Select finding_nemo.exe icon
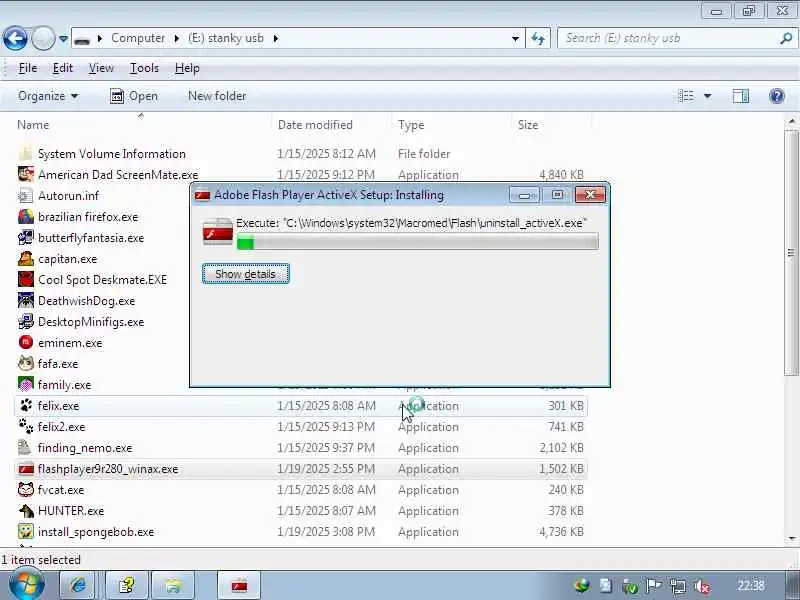This screenshot has height=600, width=800. [x=26, y=448]
